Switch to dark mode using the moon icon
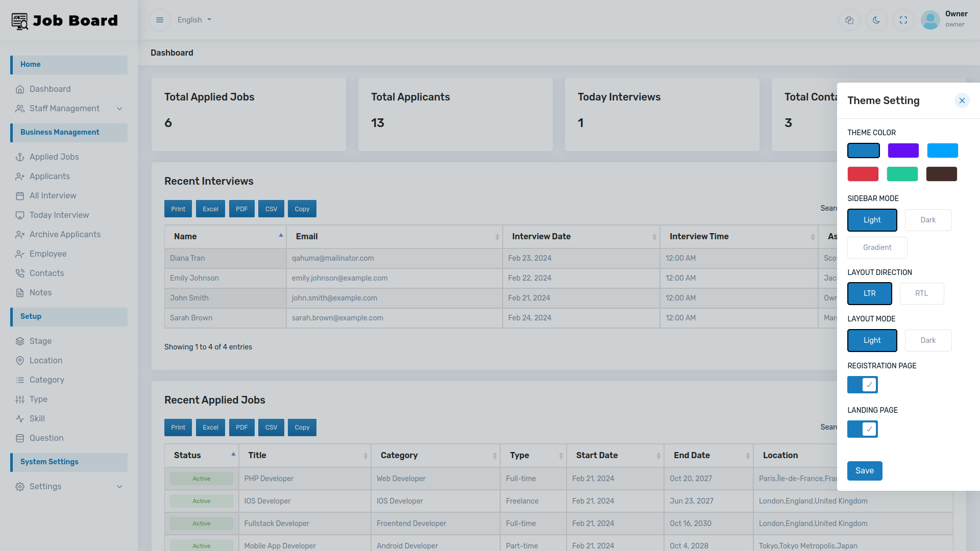 click(876, 20)
